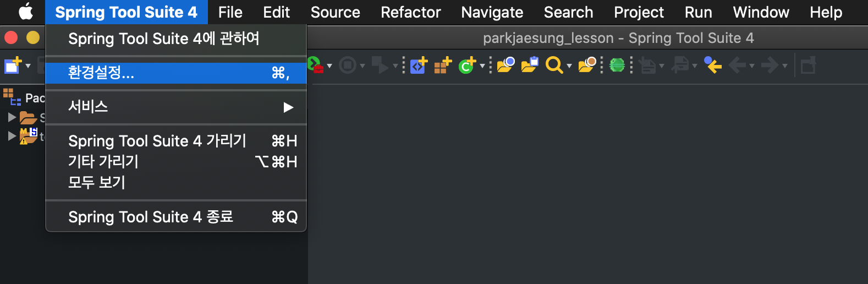
Task: Click the Last Edit Location arrow icon
Action: coord(713,65)
